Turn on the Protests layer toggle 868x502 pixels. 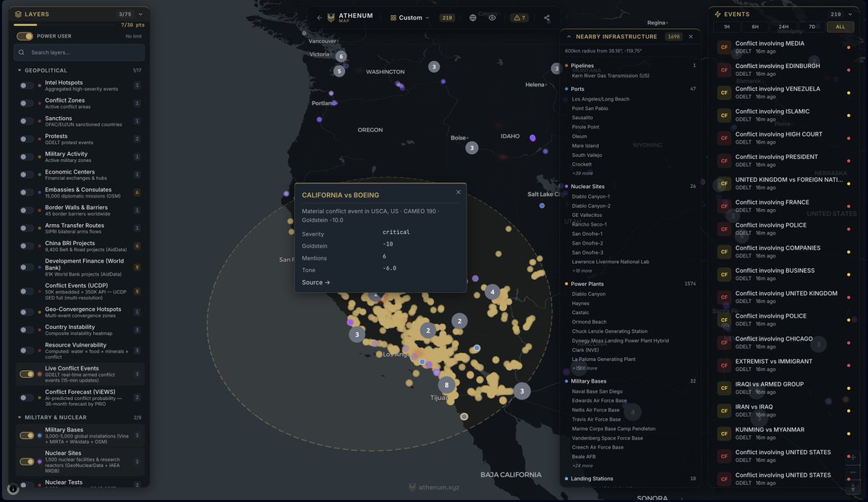[x=27, y=139]
